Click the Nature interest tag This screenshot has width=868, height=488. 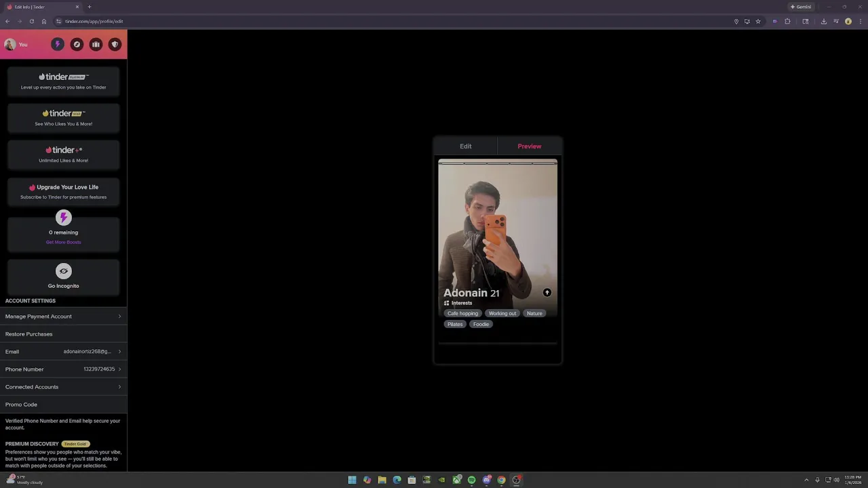pyautogui.click(x=534, y=313)
